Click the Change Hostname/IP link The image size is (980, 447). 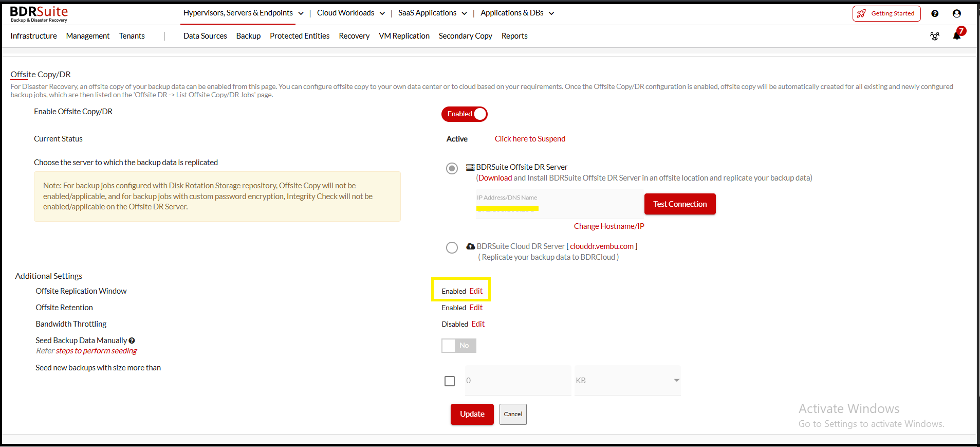coord(609,226)
